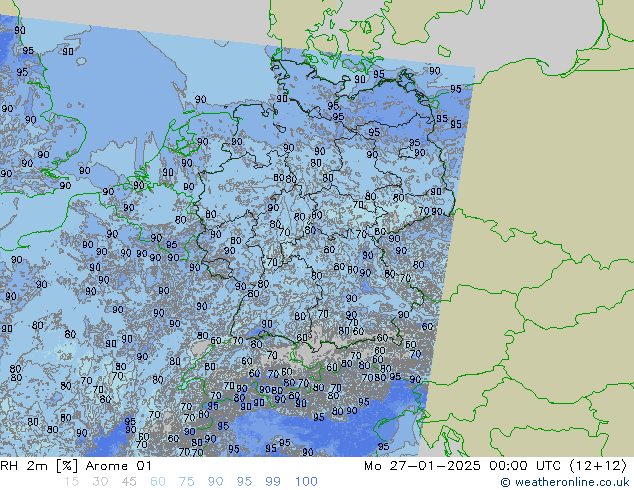
Task: Click the legend entry 95 in the colour scale
Action: click(244, 482)
